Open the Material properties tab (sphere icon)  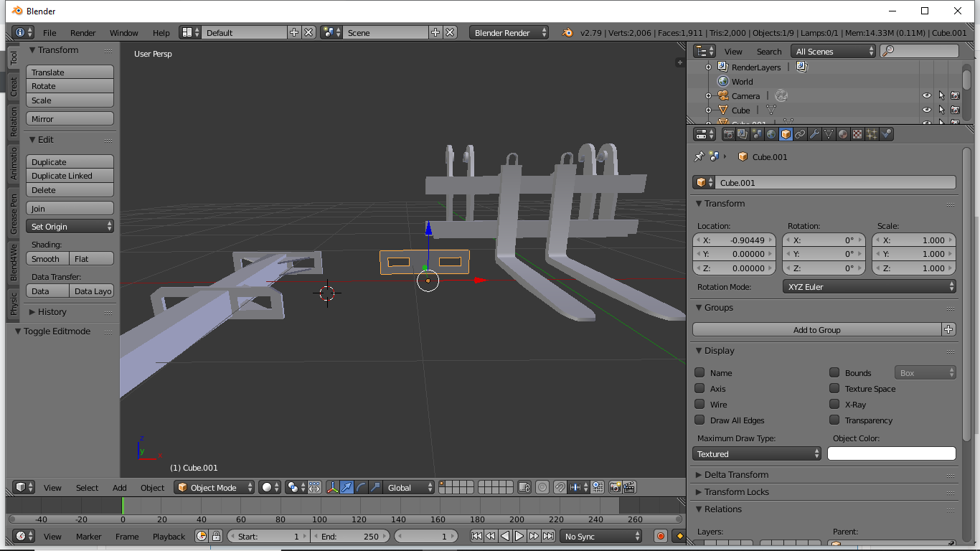pyautogui.click(x=843, y=134)
